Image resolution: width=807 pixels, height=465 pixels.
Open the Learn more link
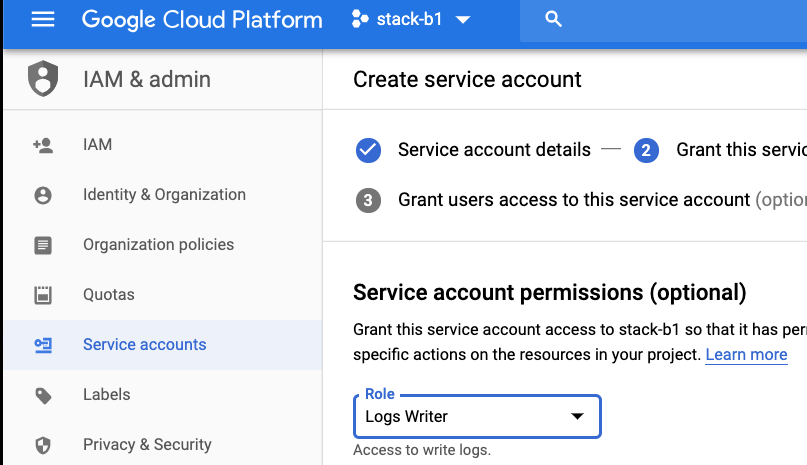pos(746,355)
